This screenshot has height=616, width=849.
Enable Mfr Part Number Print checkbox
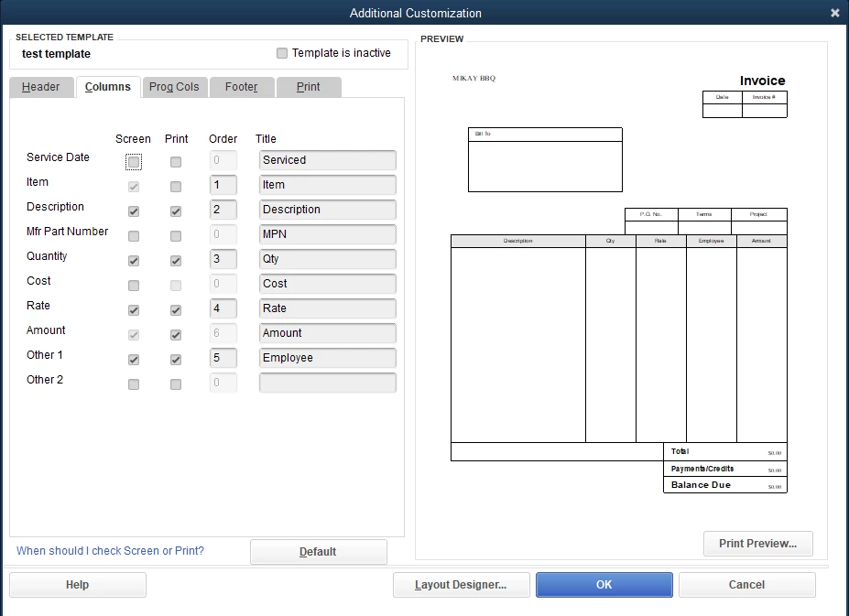coord(176,236)
